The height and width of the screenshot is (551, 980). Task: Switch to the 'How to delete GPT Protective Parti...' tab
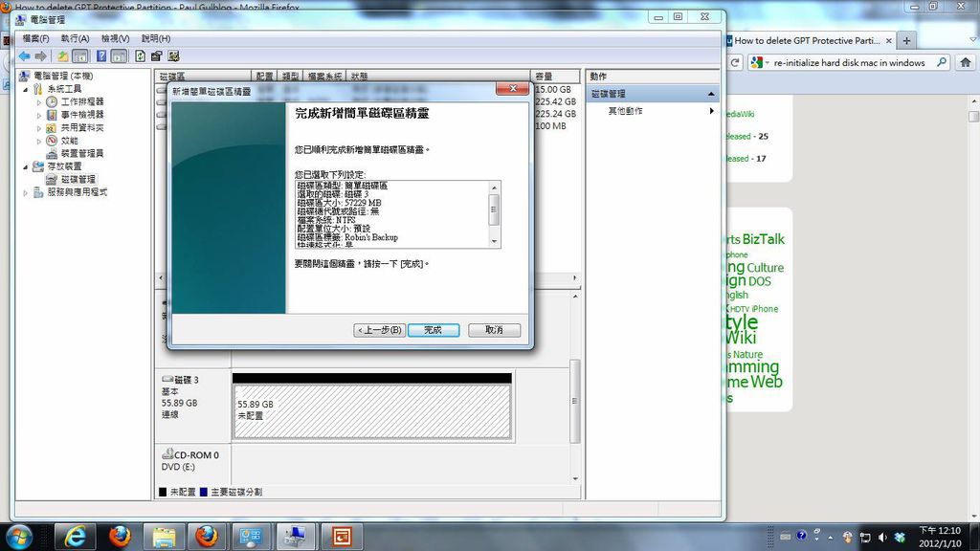pos(806,40)
